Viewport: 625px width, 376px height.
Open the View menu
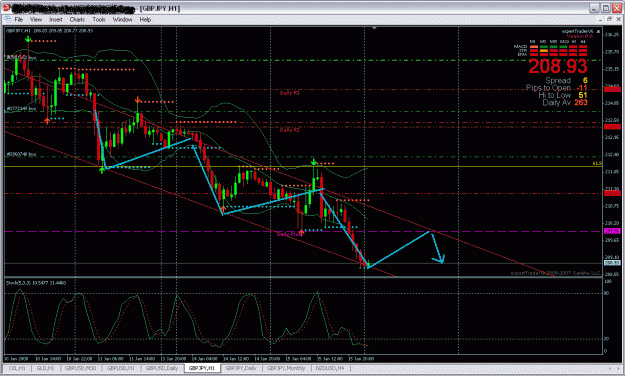pyautogui.click(x=36, y=20)
